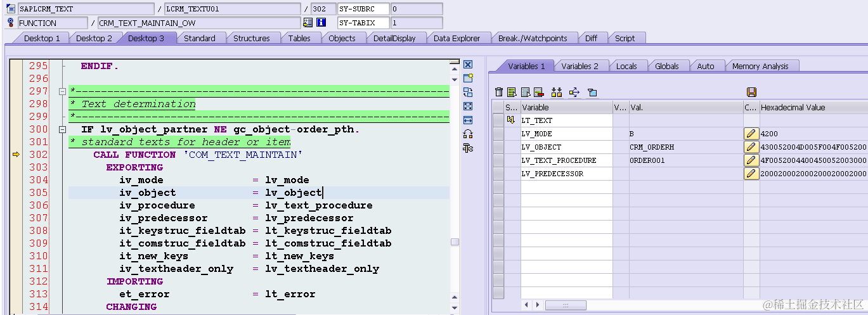Click the table icon for LT_TEXT
The height and width of the screenshot is (315, 868).
tap(510, 120)
